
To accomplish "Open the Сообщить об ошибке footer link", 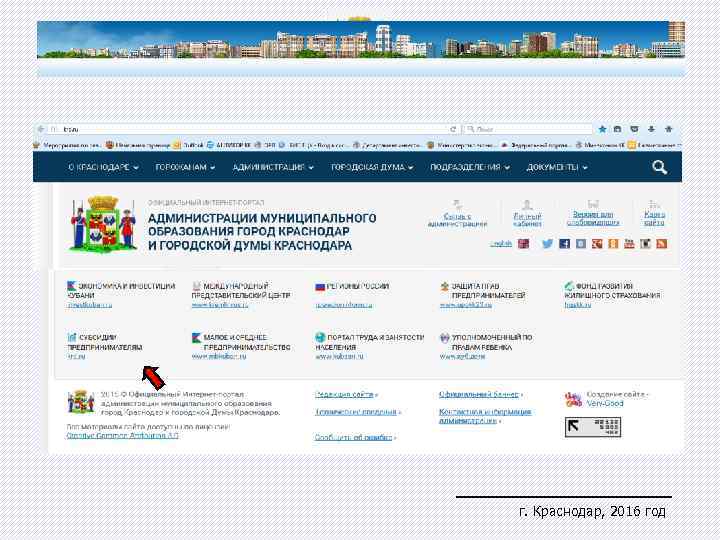I will coord(354,438).
